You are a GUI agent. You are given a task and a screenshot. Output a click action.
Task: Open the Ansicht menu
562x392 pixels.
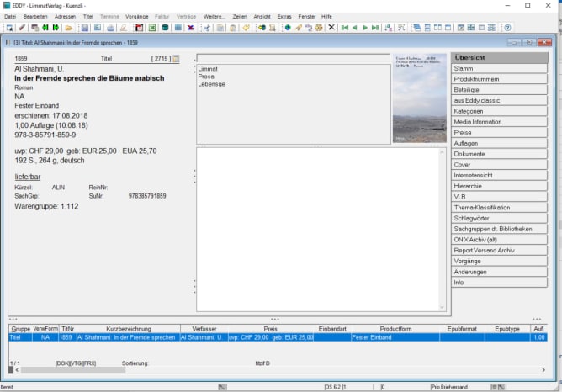click(x=262, y=17)
